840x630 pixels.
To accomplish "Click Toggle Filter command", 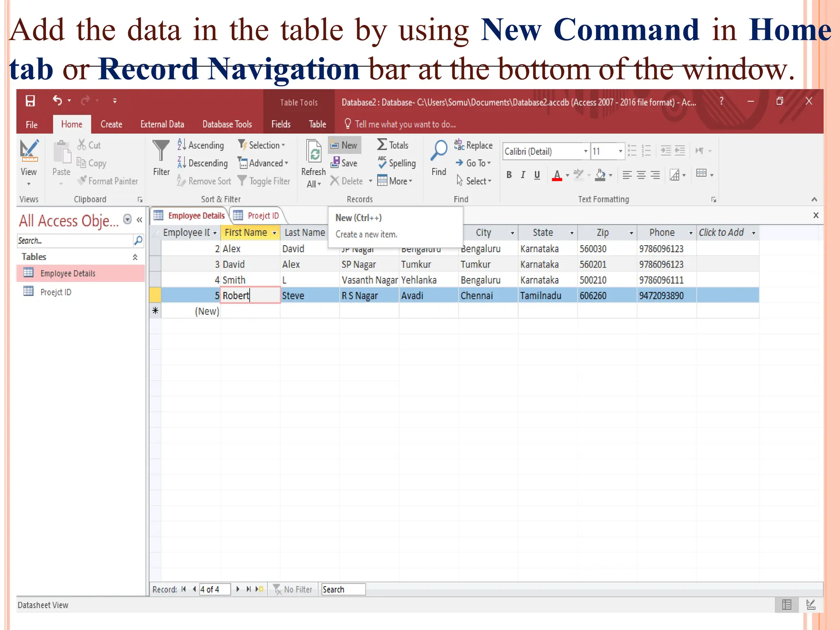I will click(264, 181).
